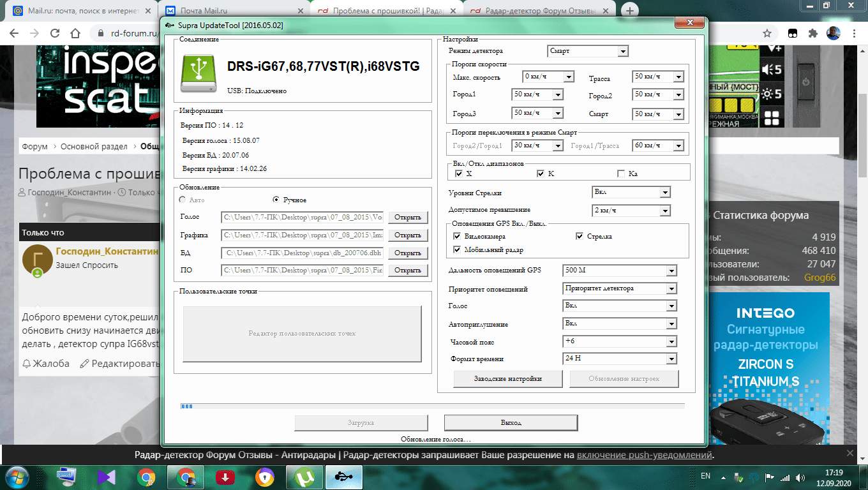Toggle the Видеокамера GPS alert checkbox
Screen dimensions: 868x490
457,237
